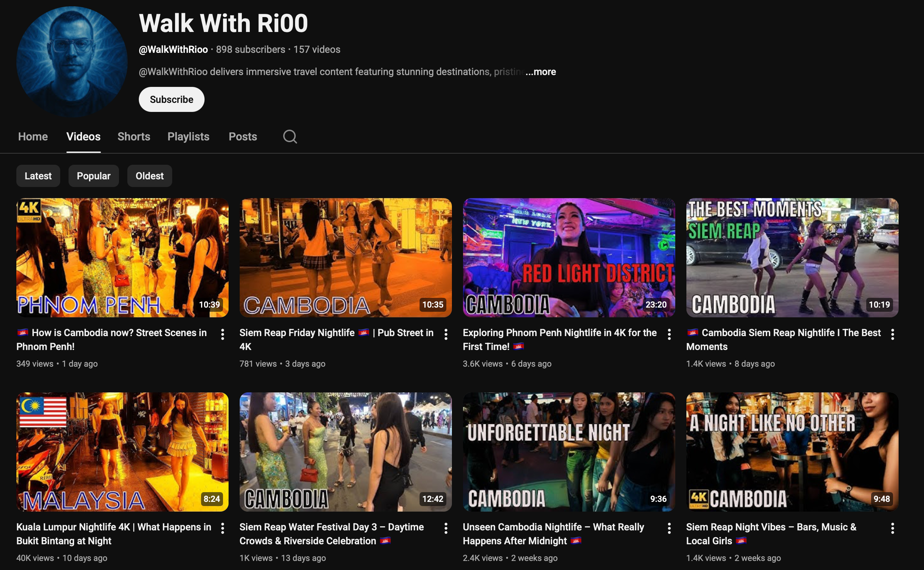This screenshot has width=924, height=570.
Task: Open the Playlists tab
Action: coord(188,137)
